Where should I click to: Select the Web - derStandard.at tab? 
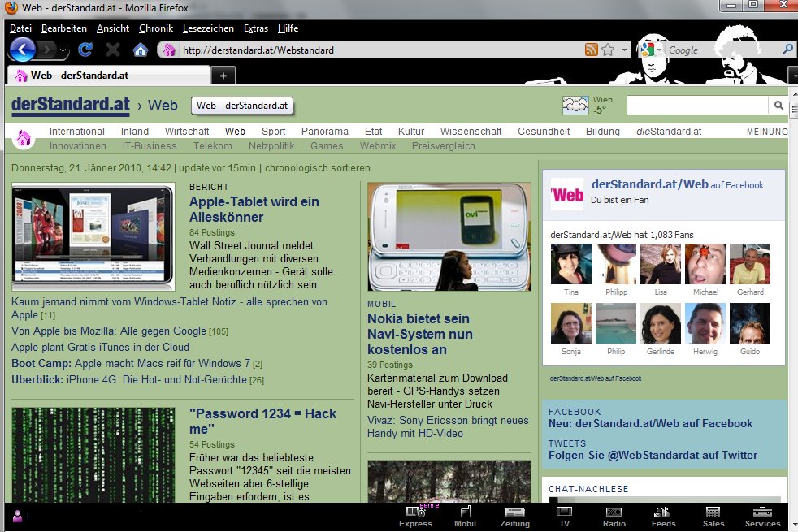click(x=108, y=76)
